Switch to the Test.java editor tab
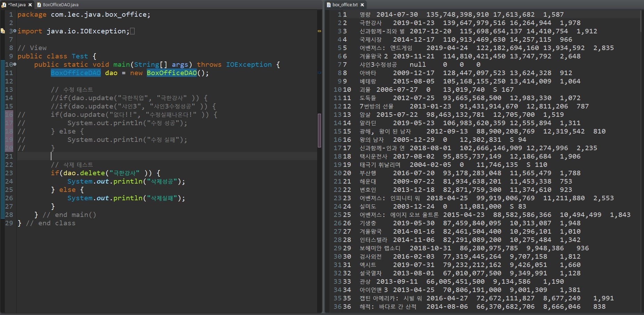The width and height of the screenshot is (644, 315). click(17, 5)
